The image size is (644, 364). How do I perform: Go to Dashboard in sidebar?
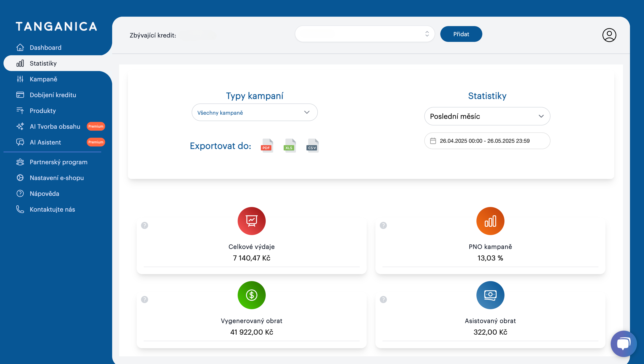point(46,48)
